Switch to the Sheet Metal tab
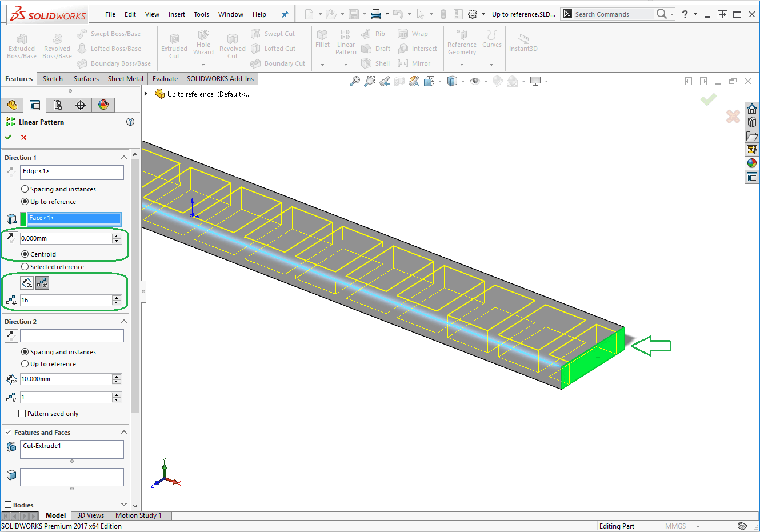Screen dimensions: 760x532 [126, 79]
